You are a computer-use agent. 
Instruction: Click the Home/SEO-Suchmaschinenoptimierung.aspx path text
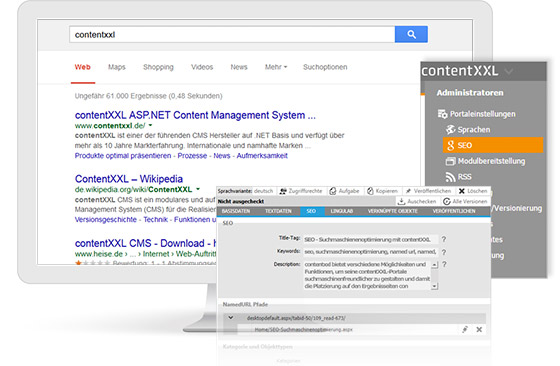coord(303,329)
